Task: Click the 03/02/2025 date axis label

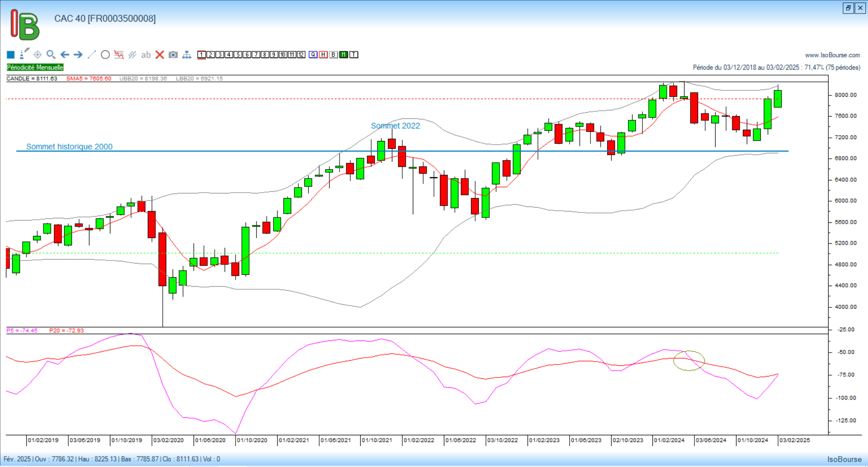Action: [x=794, y=440]
